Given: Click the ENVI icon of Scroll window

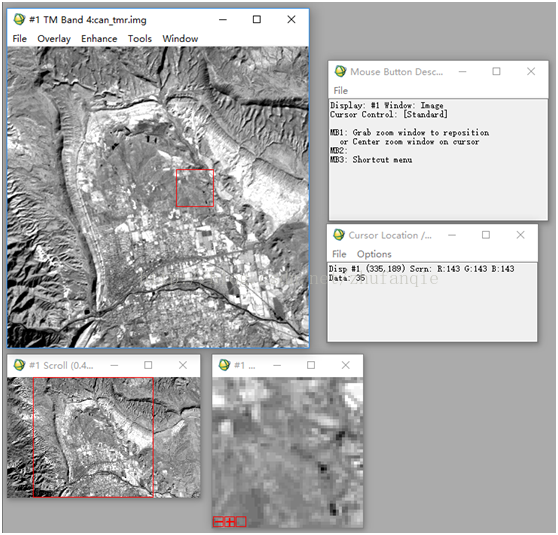Looking at the screenshot, I should tap(19, 365).
